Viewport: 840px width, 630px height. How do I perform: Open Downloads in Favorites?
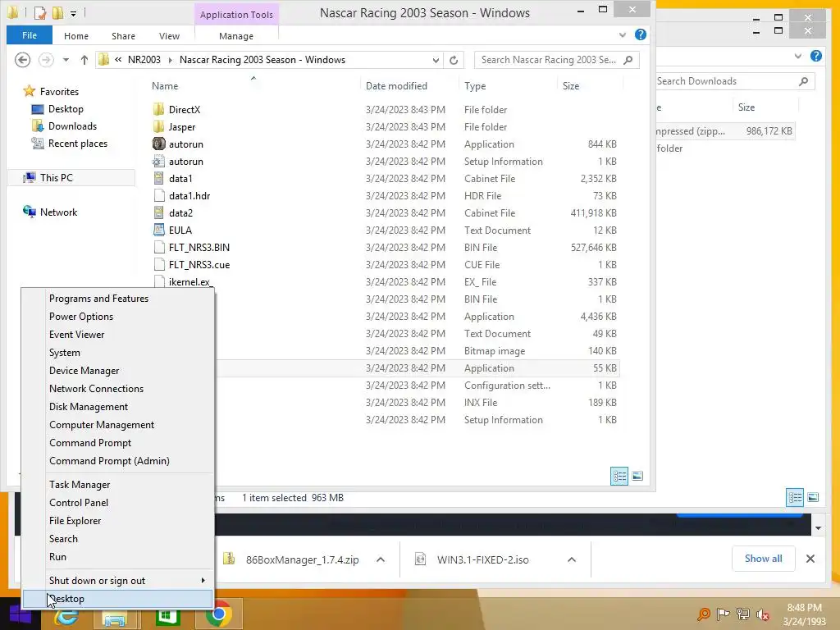click(73, 126)
